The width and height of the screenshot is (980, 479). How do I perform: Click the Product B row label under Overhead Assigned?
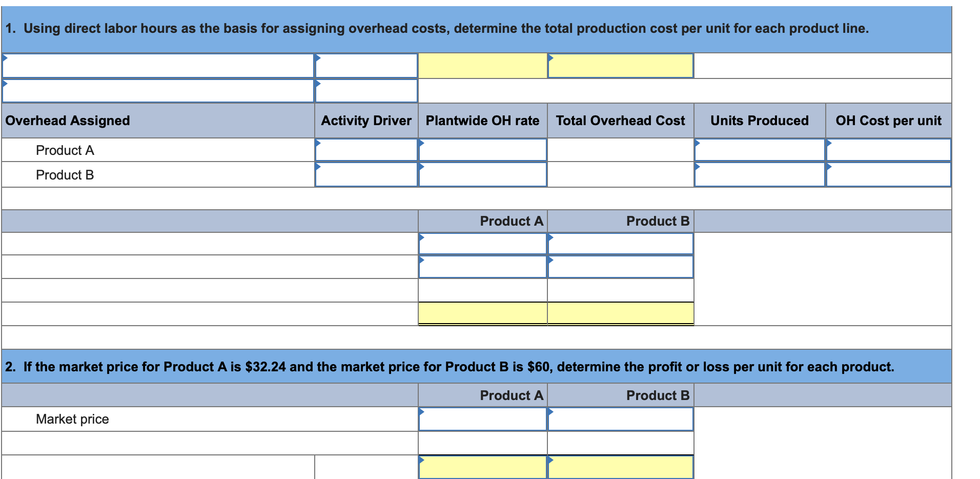point(65,175)
